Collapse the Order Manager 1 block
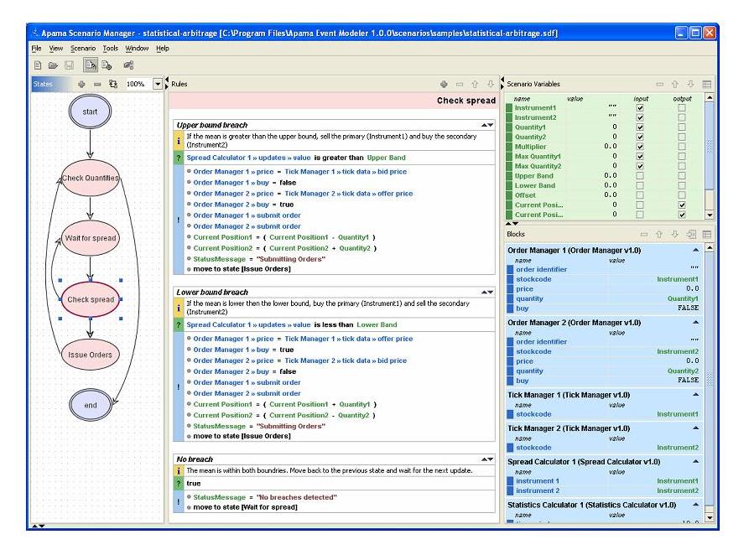This screenshot has height=560, width=749. pyautogui.click(x=695, y=250)
